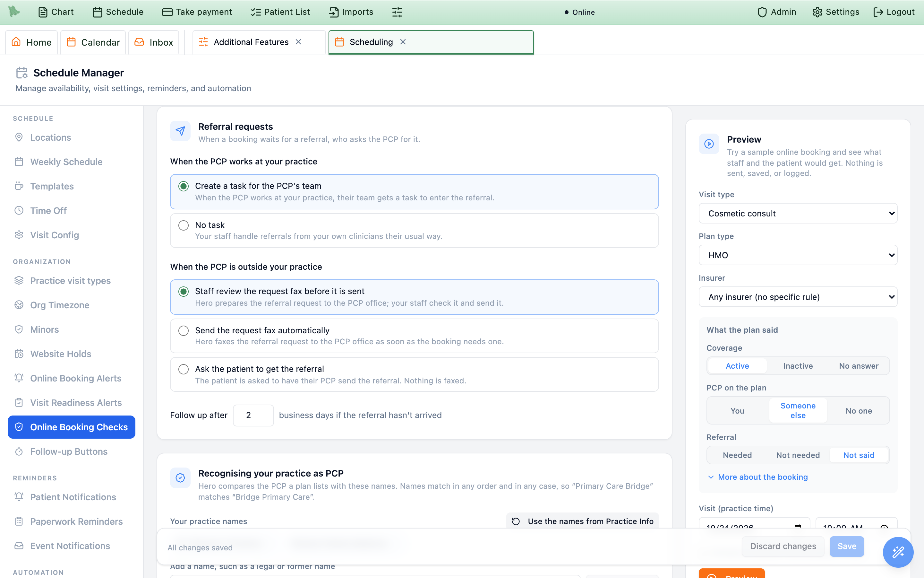The height and width of the screenshot is (578, 924).
Task: Close the Additional Features tab
Action: [x=299, y=42]
